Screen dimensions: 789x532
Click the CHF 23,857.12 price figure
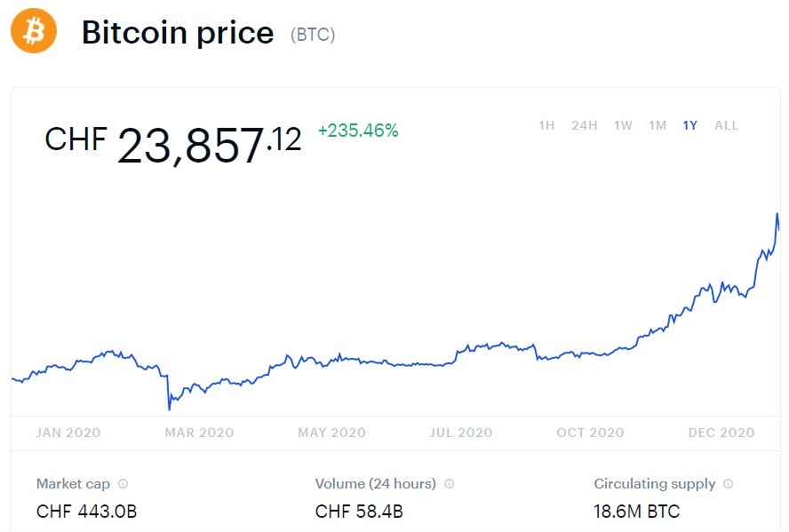pyautogui.click(x=173, y=144)
